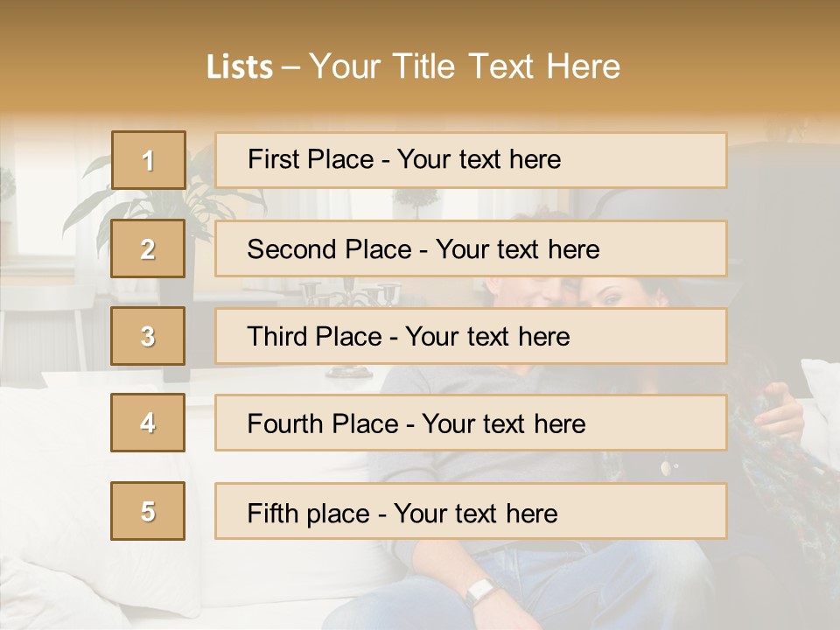The height and width of the screenshot is (630, 840).
Task: Select the number 2 box
Action: 148,248
